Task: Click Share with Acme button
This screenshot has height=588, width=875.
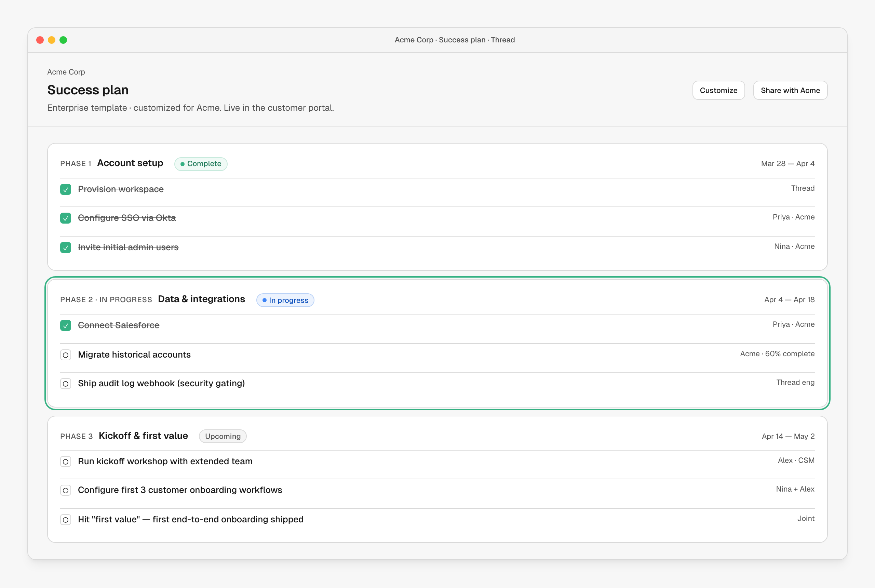Action: coord(790,90)
